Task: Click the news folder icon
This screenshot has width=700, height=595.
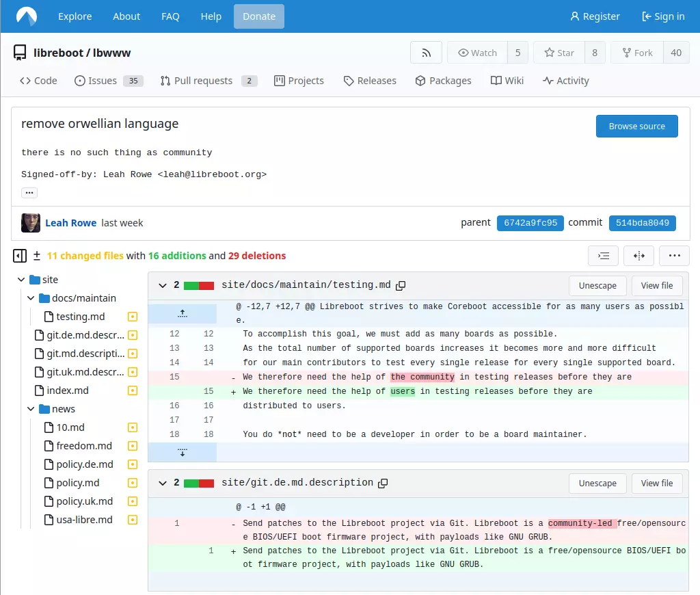Action: (44, 409)
